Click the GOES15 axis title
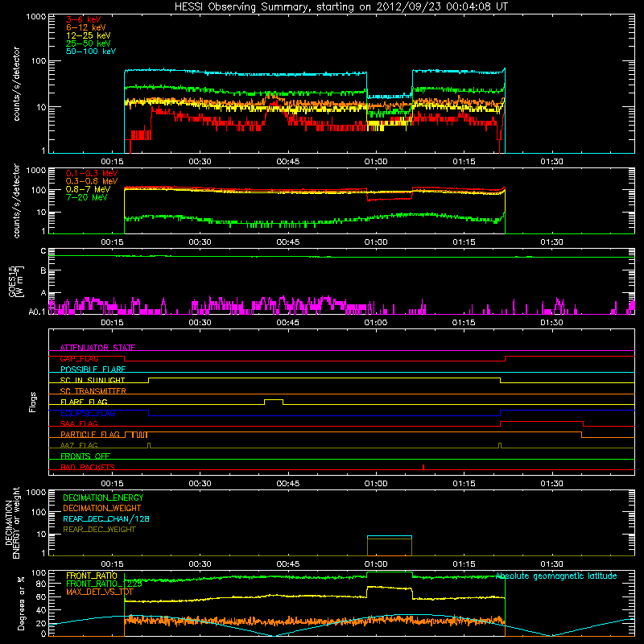Viewport: 644px width, 644px height. [15, 282]
